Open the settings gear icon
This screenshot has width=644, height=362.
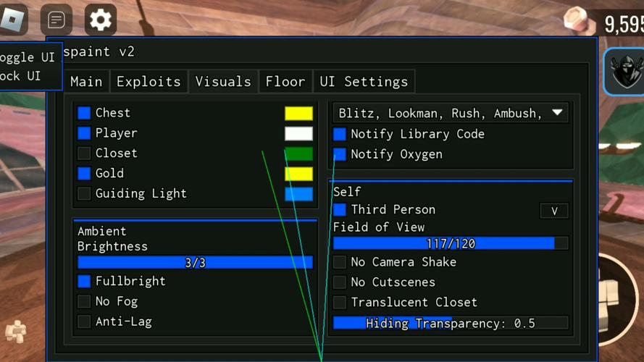101,20
